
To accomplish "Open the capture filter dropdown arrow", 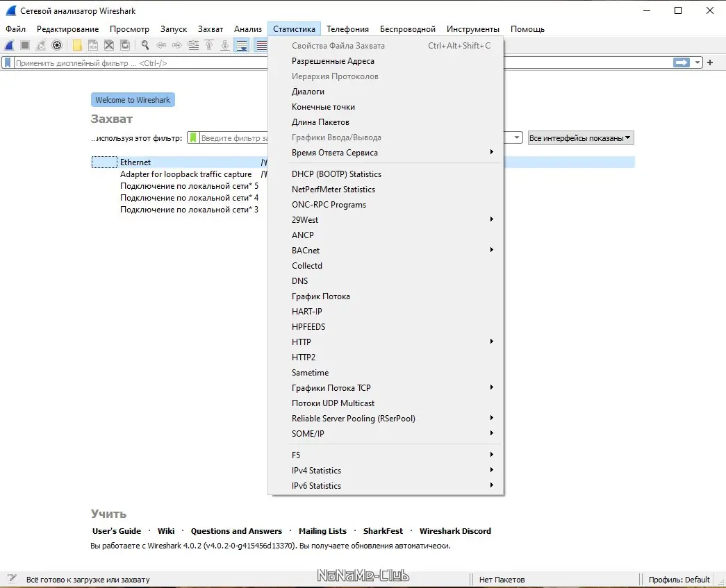I will click(x=517, y=138).
